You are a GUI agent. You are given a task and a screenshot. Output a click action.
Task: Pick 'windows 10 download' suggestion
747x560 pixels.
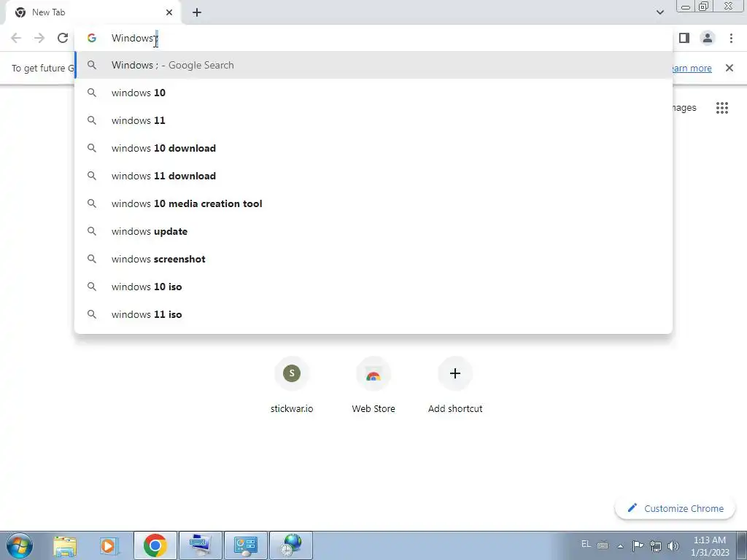[373, 148]
